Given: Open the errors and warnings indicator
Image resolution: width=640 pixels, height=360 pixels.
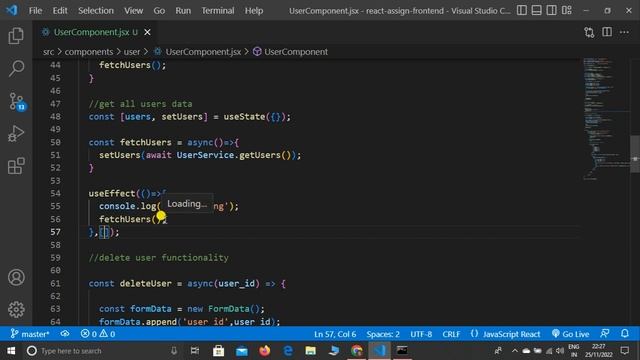Looking at the screenshot, I should (98, 334).
